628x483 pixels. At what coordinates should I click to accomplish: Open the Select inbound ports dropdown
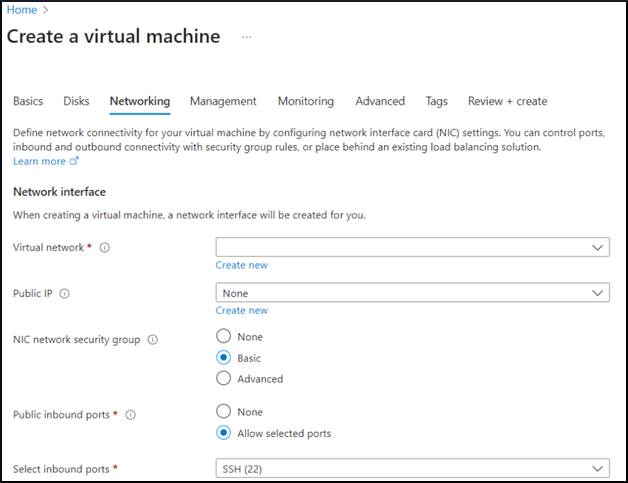(412, 468)
